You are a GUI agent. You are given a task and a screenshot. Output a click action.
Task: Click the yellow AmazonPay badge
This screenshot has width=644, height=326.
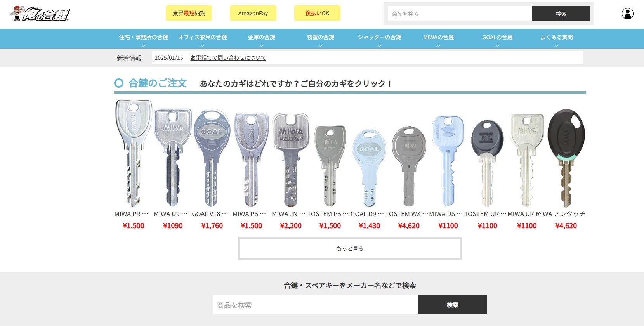(253, 13)
